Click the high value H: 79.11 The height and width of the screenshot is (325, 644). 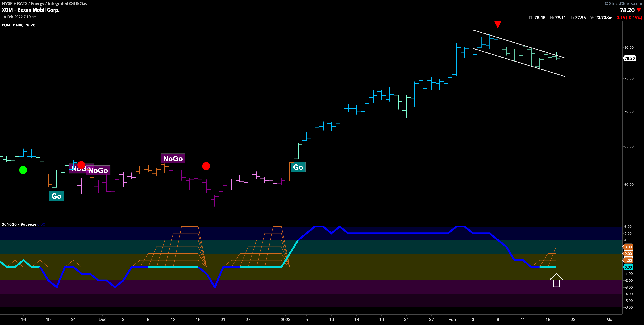558,18
